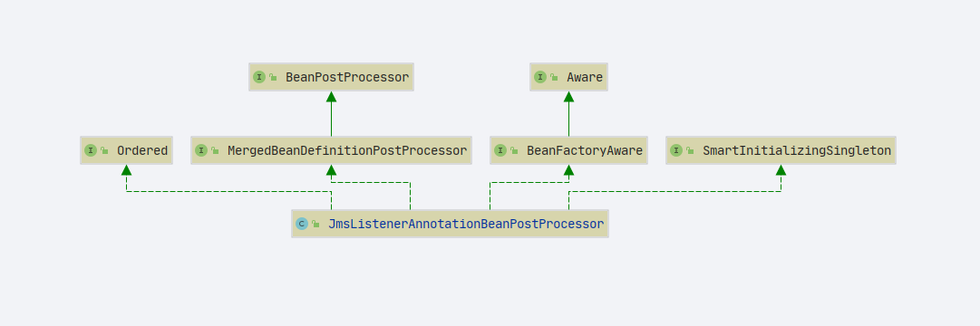Click the interface icon on the Ordered node

tap(91, 150)
